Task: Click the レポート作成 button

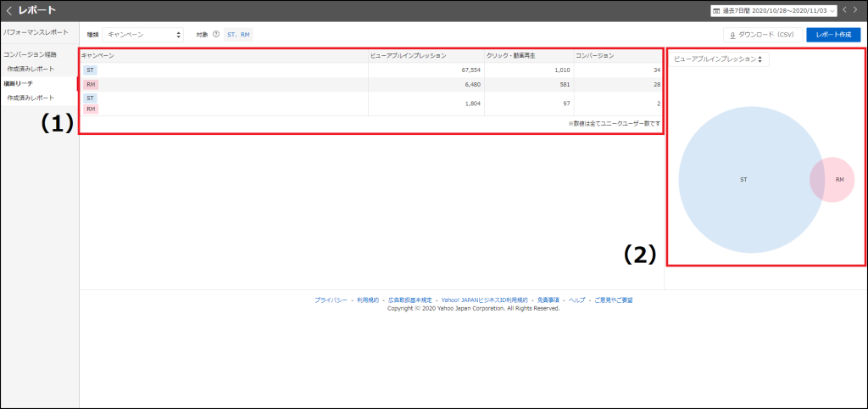Action: point(834,34)
